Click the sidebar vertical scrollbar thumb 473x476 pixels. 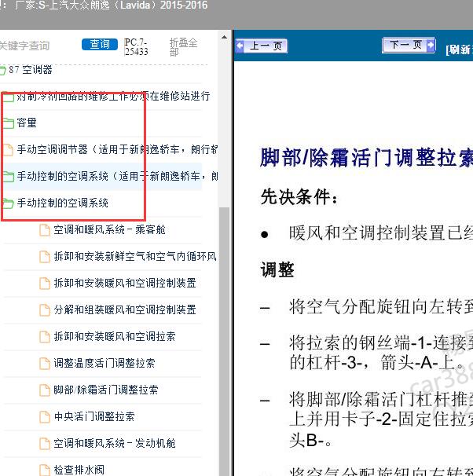224,342
